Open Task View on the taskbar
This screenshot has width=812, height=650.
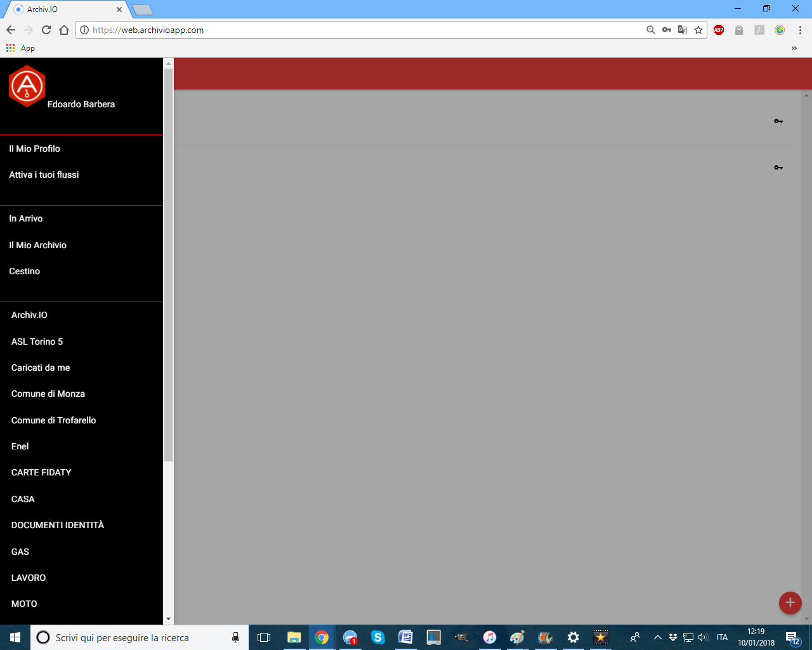tap(264, 637)
